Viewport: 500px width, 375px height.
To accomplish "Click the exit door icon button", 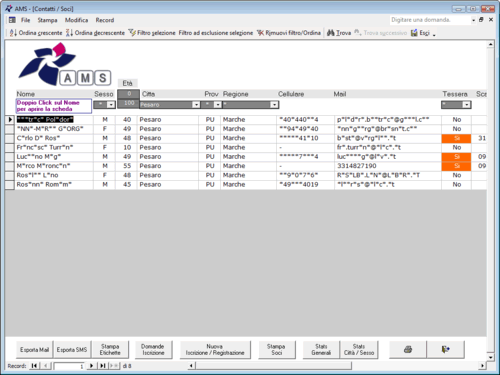I will click(x=445, y=349).
